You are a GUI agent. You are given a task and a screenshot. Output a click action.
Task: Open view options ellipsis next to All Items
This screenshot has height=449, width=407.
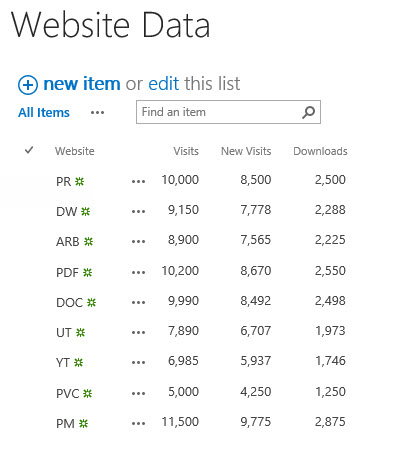pyautogui.click(x=97, y=113)
